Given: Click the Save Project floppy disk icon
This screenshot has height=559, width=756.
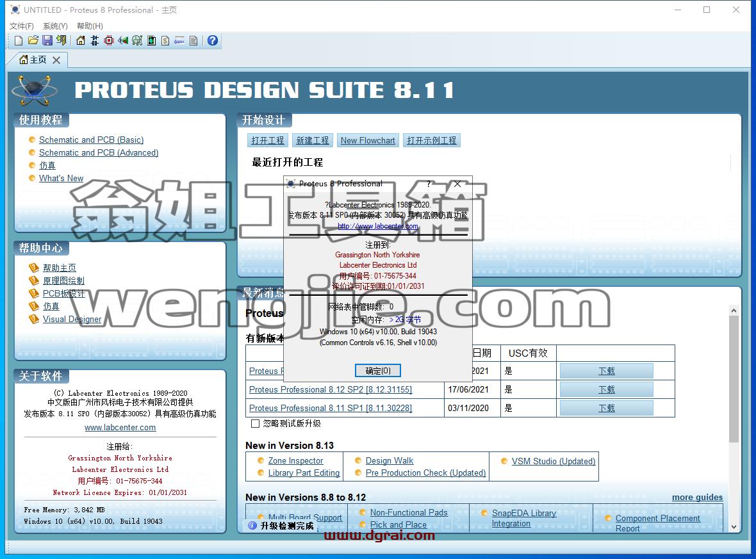Looking at the screenshot, I should (47, 40).
